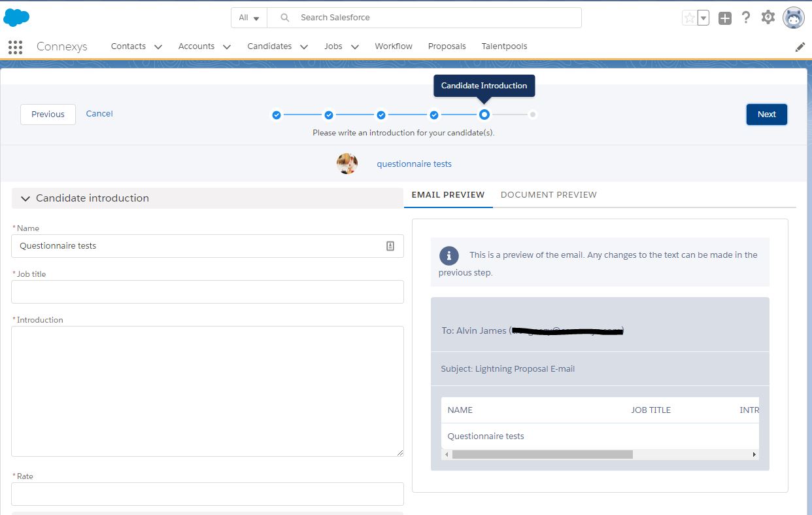Open the Help question mark icon

746,18
